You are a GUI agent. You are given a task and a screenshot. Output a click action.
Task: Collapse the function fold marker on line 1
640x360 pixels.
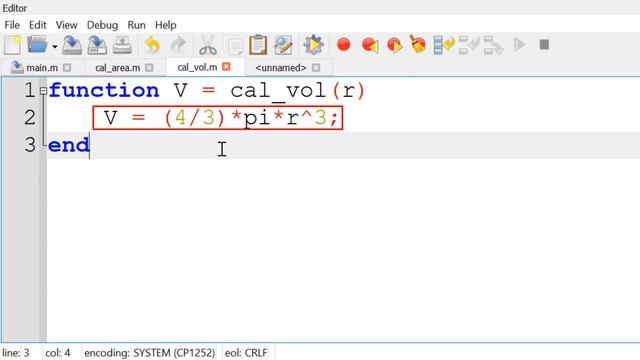coord(43,91)
